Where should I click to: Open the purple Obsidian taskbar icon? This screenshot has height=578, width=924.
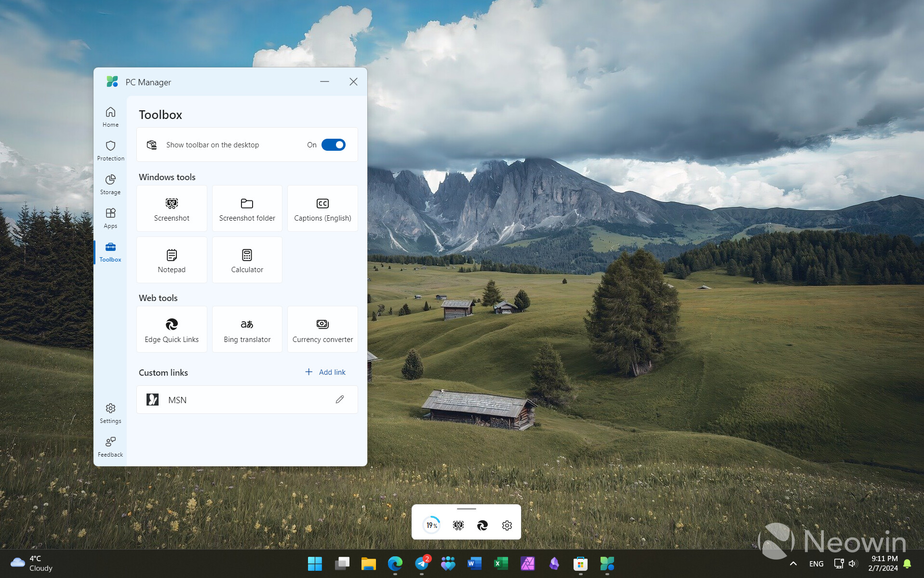click(554, 564)
